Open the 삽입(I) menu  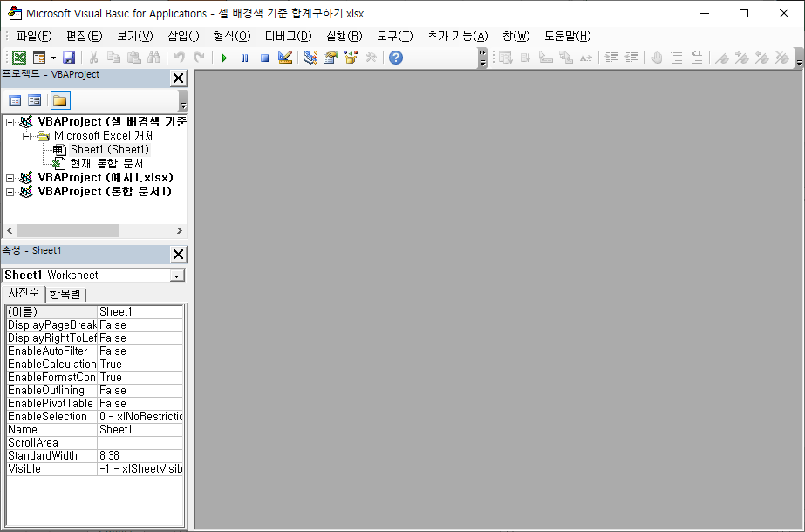pyautogui.click(x=183, y=36)
